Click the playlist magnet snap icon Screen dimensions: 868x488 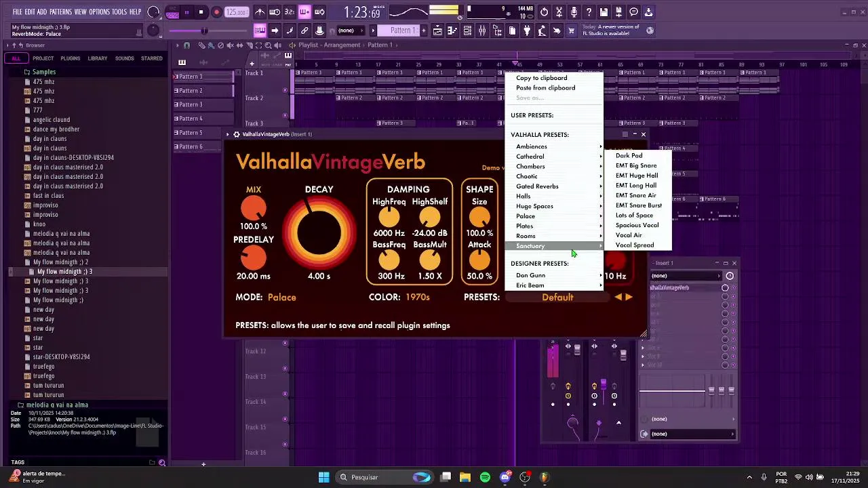pos(186,45)
